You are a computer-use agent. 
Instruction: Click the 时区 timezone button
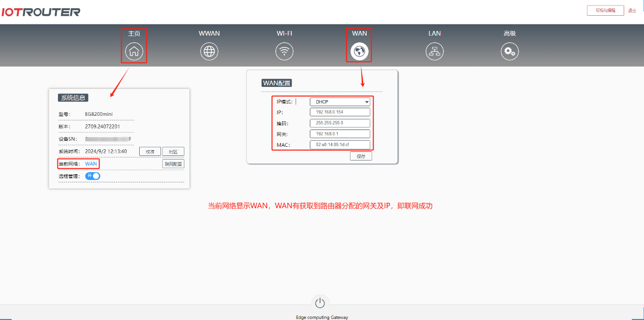tap(173, 151)
